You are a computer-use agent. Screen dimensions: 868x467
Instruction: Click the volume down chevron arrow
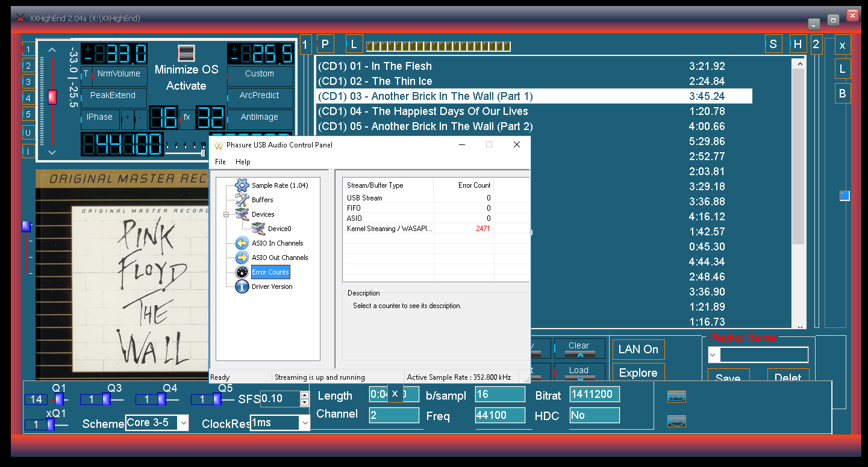click(x=52, y=152)
